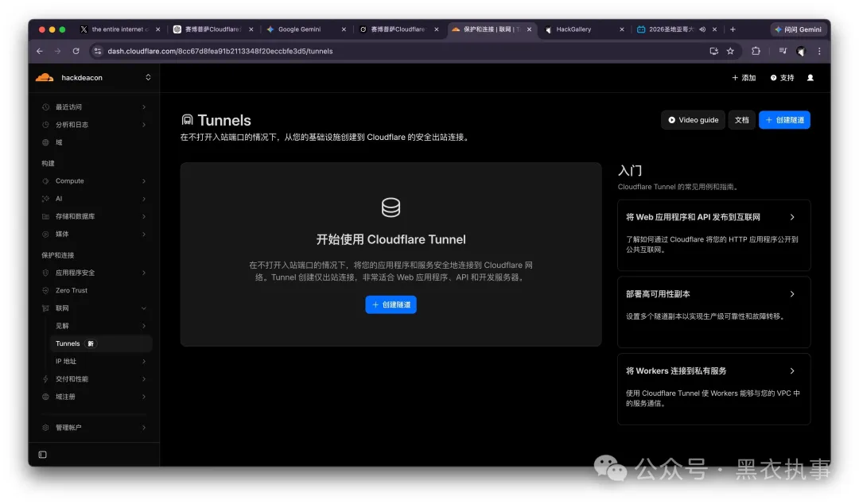Screen dimensions: 859x504
Task: Click the globe icon beside 域
Action: pos(45,142)
